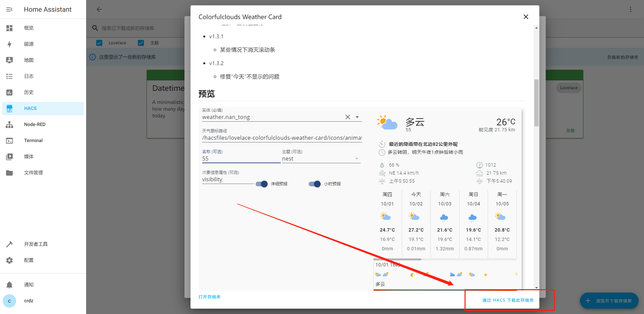Image resolution: width=644 pixels, height=314 pixels.
Task: Click 通过 HACS 下载此存储库 button
Action: [508, 300]
